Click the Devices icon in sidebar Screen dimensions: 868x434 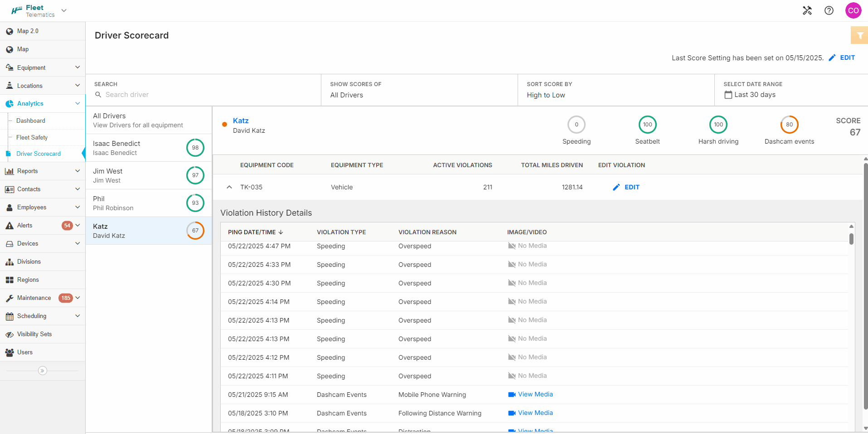pyautogui.click(x=10, y=244)
